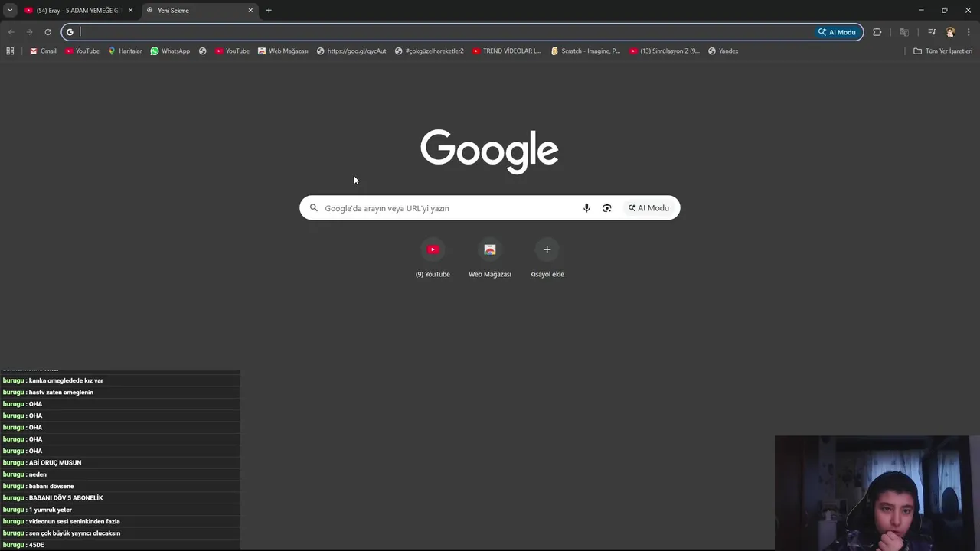Click AI Modu in the address bar
The image size is (980, 551).
(x=837, y=32)
